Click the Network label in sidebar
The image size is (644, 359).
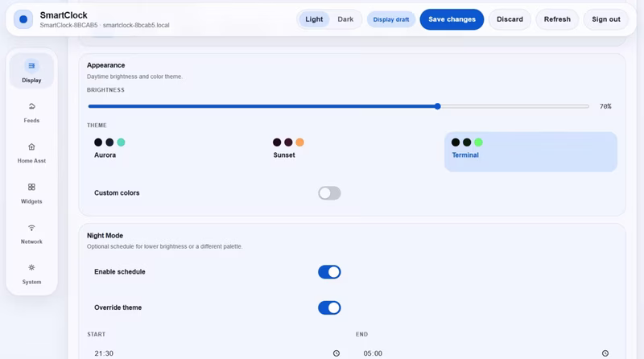31,241
